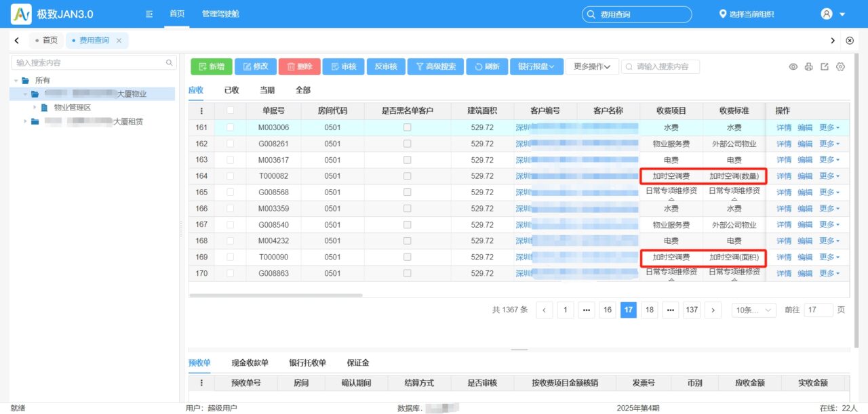Open three-dot menu in 预收单 table header
This screenshot has height=414, width=868.
tap(201, 383)
